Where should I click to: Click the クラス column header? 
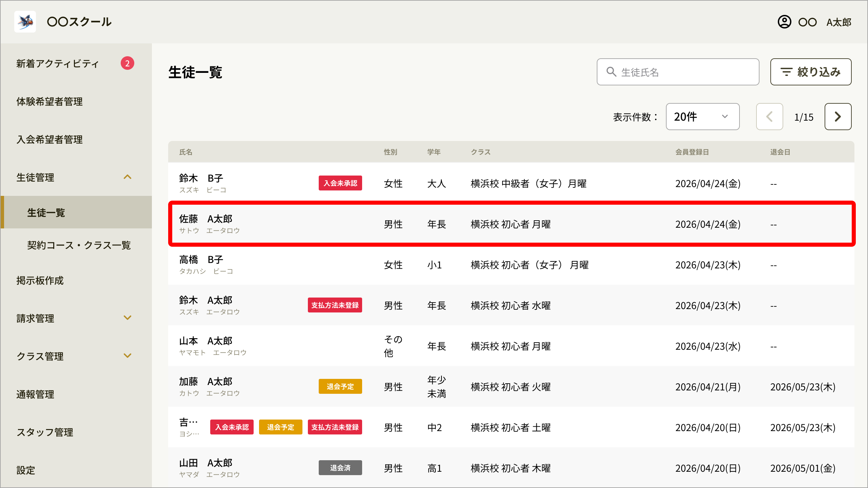click(x=481, y=152)
